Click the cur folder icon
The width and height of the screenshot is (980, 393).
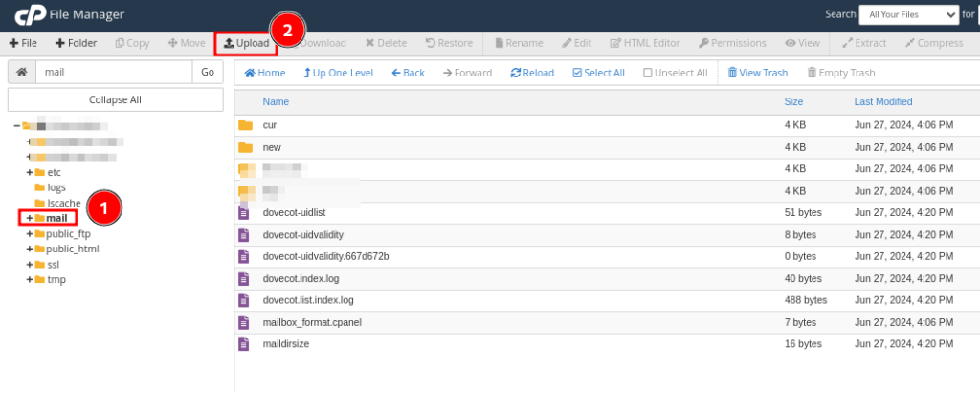[246, 125]
